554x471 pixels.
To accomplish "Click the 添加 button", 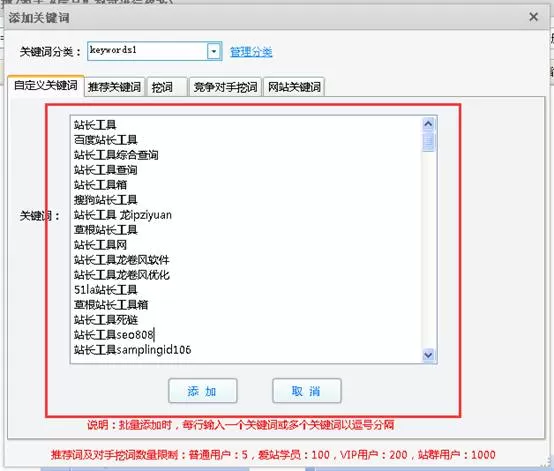I will [x=202, y=391].
